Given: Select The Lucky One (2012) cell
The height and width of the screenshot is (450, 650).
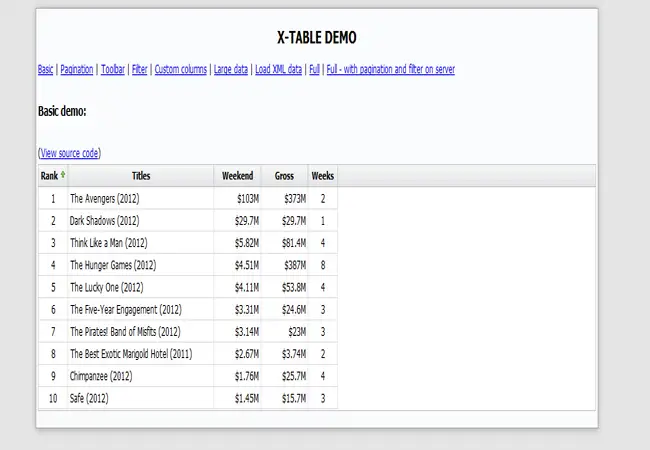Looking at the screenshot, I should [x=141, y=287].
